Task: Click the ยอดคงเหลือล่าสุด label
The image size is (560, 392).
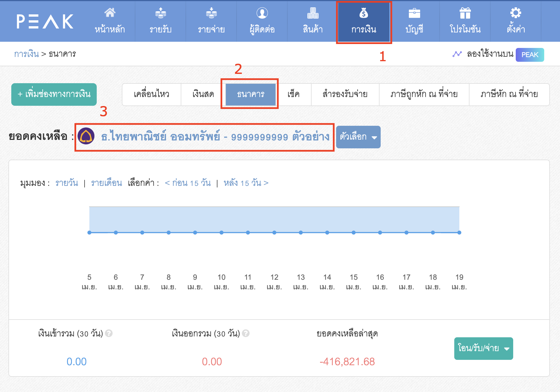Action: tap(347, 334)
